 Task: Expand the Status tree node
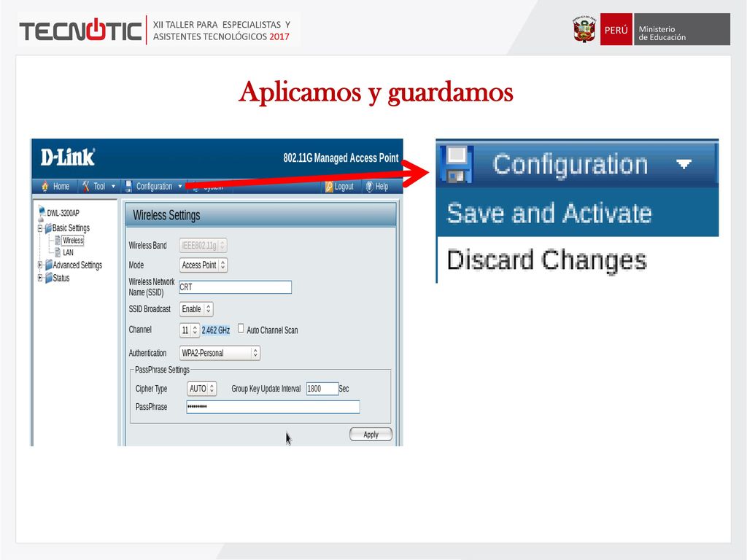(40, 278)
